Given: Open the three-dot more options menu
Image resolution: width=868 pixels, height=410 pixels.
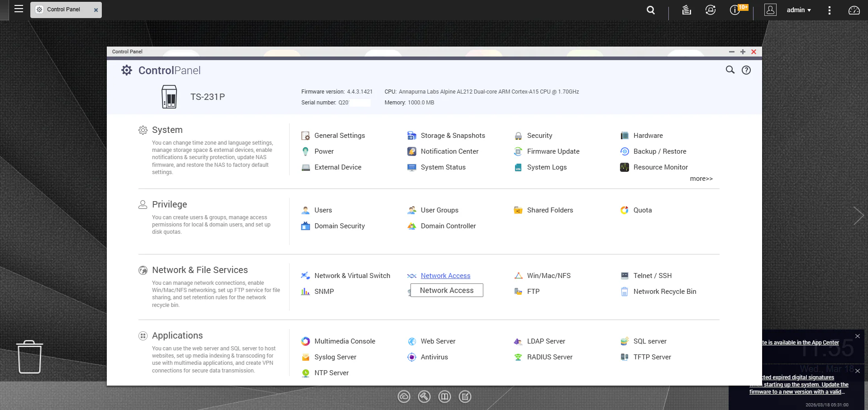Looking at the screenshot, I should tap(830, 10).
